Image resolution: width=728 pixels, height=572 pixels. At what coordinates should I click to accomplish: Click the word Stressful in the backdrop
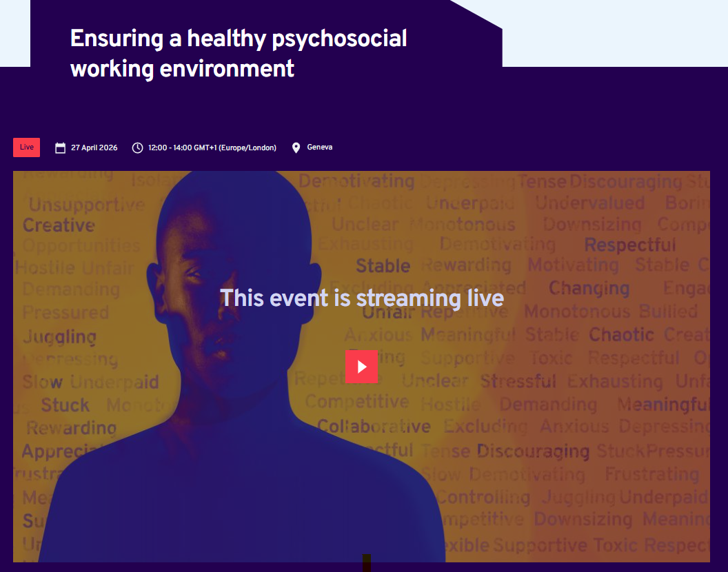[x=518, y=381]
